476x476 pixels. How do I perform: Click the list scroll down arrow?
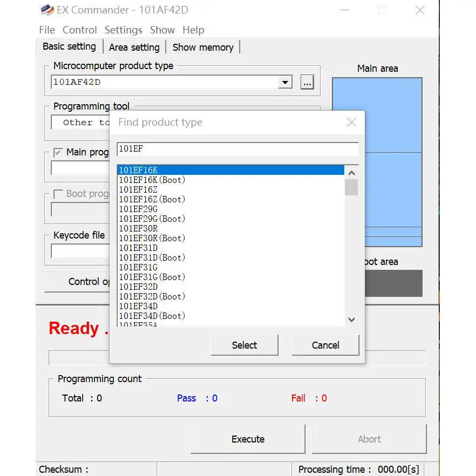coord(351,319)
